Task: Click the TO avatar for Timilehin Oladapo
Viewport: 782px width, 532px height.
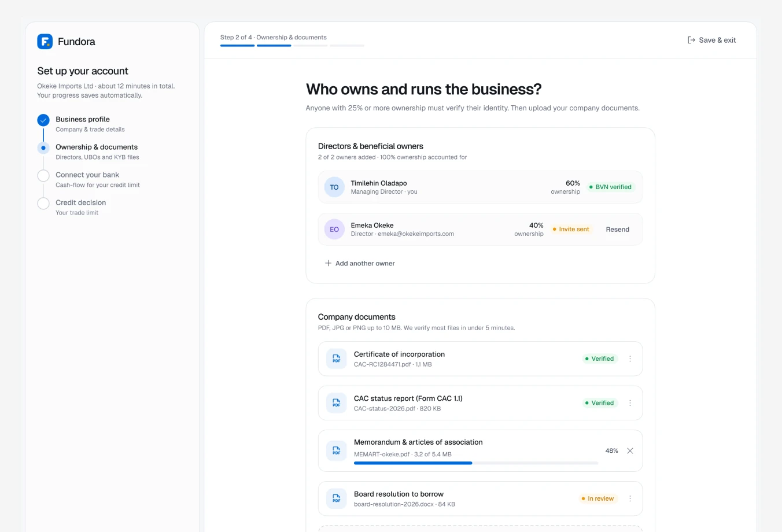Action: pyautogui.click(x=334, y=187)
